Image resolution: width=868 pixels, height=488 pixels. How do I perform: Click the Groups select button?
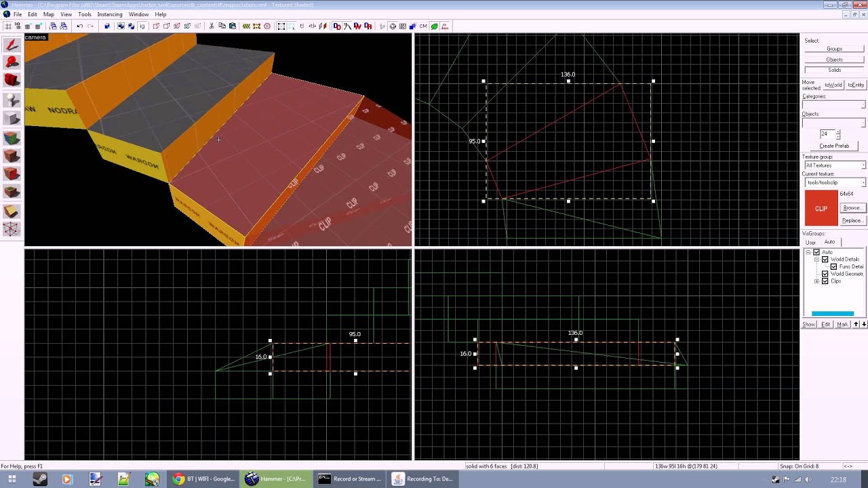tap(834, 49)
